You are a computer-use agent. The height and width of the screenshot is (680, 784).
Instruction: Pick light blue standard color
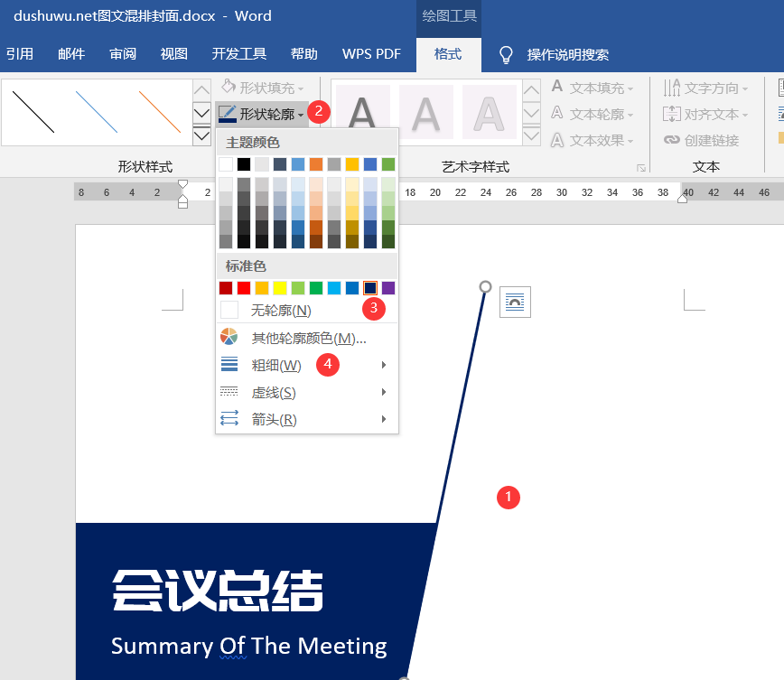pos(334,288)
